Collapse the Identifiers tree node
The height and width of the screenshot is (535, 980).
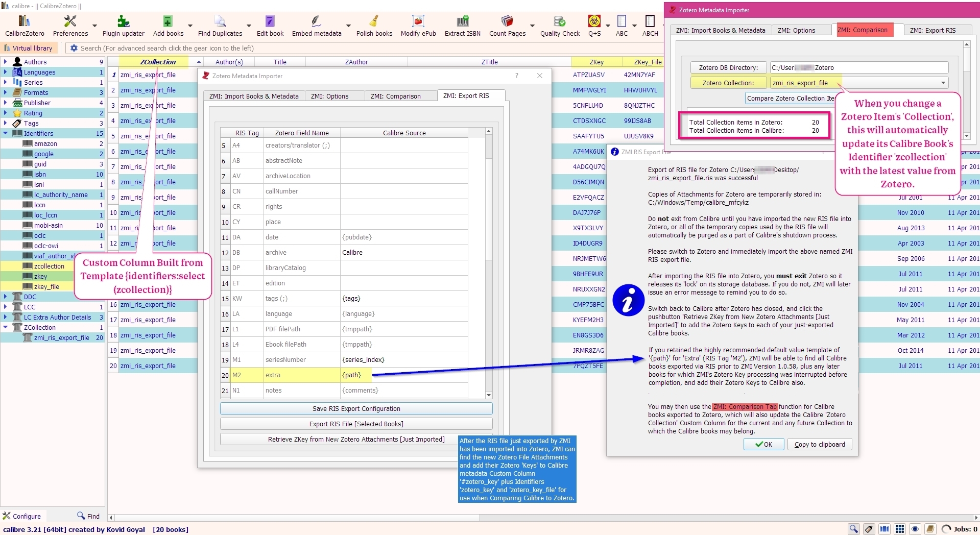(5, 133)
